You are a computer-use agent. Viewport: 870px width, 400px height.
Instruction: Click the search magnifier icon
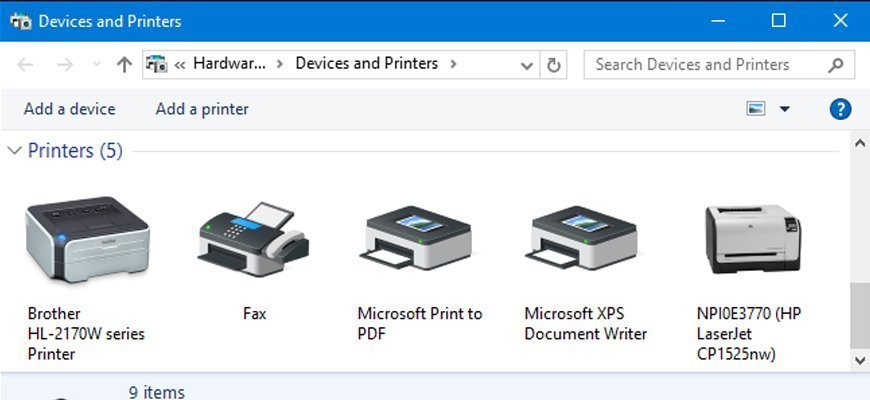pyautogui.click(x=836, y=65)
